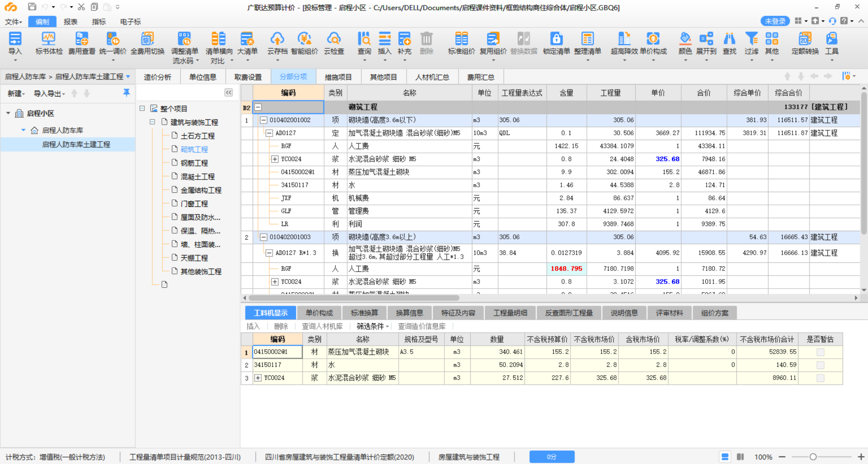Open the 颜色 color tool
The image size is (868, 464).
685,44
